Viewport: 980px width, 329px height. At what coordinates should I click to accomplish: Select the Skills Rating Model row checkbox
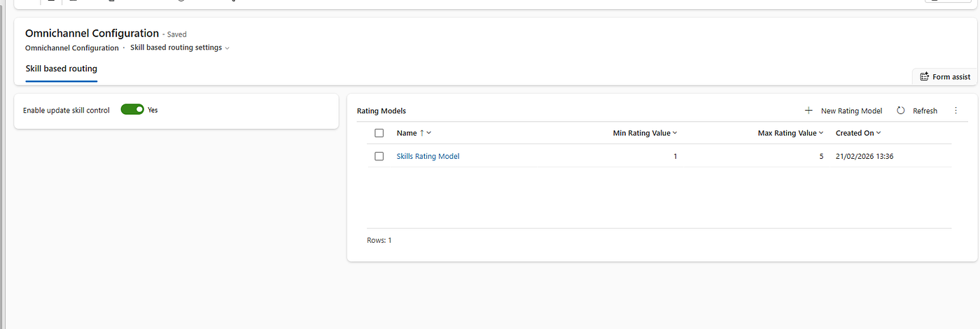379,156
